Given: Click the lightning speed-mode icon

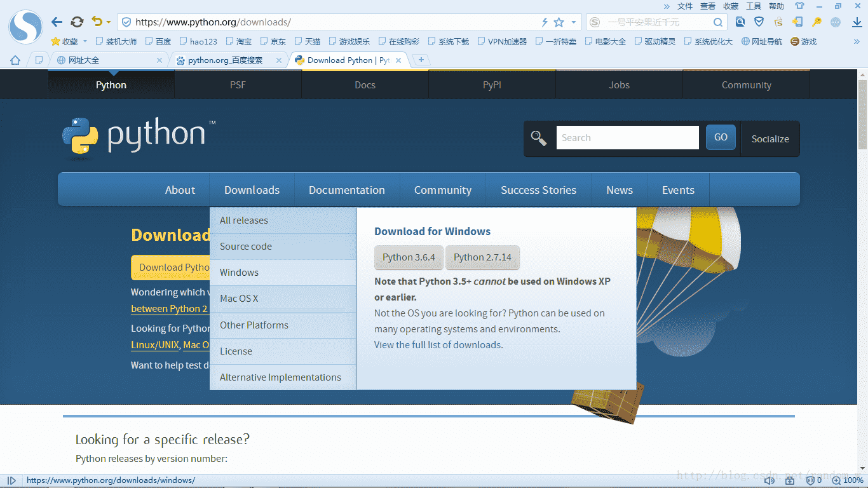Looking at the screenshot, I should click(x=545, y=22).
